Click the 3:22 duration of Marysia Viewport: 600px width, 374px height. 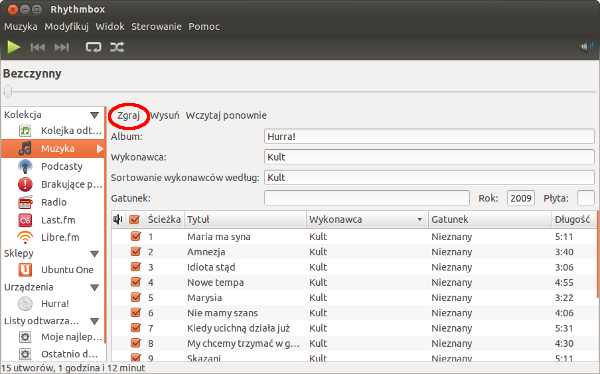point(564,298)
